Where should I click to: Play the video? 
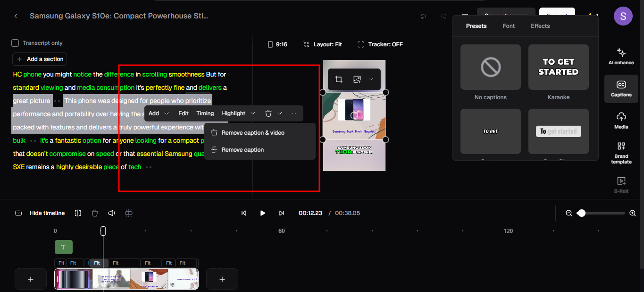point(263,213)
